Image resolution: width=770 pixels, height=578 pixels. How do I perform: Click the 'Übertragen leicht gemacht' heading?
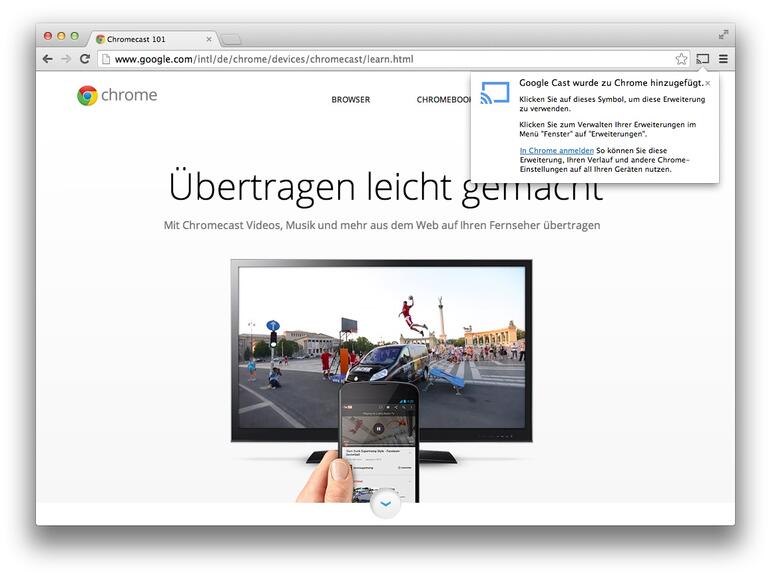point(385,187)
